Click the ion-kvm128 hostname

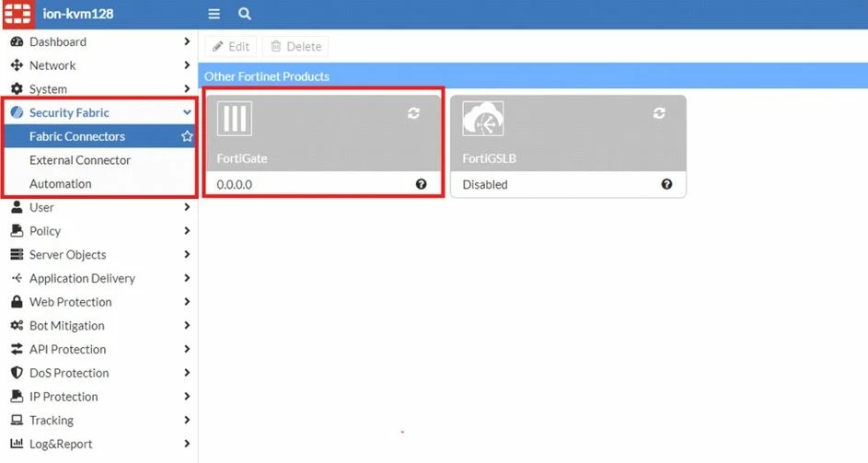click(x=78, y=14)
